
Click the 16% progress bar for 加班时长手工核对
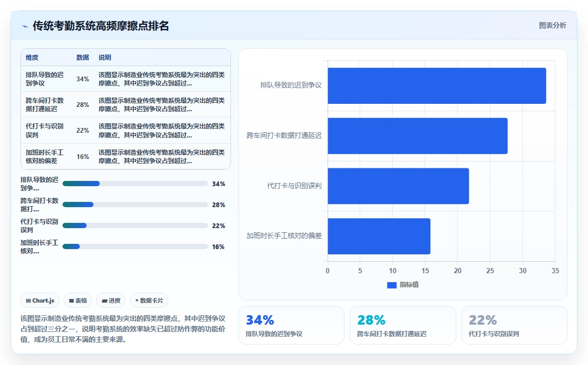coord(135,246)
